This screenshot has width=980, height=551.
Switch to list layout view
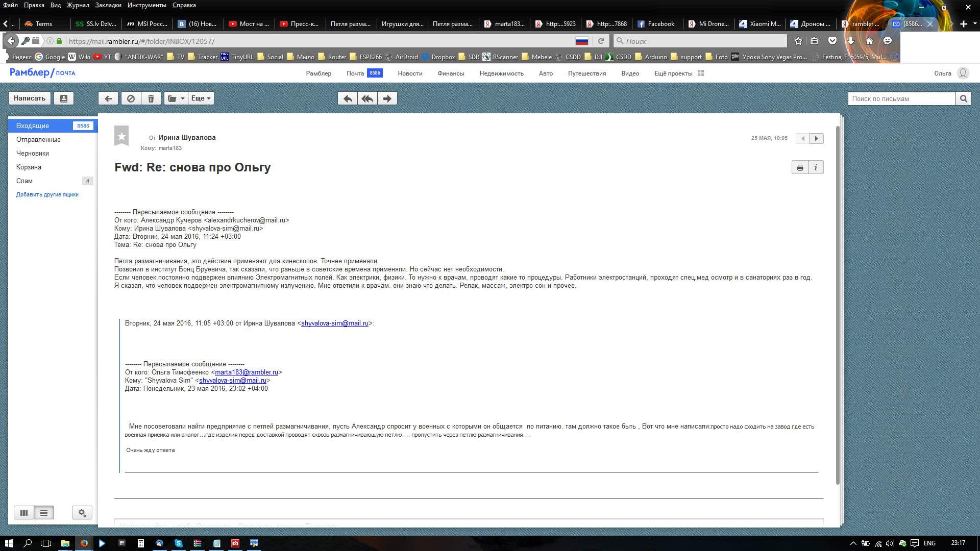point(44,513)
